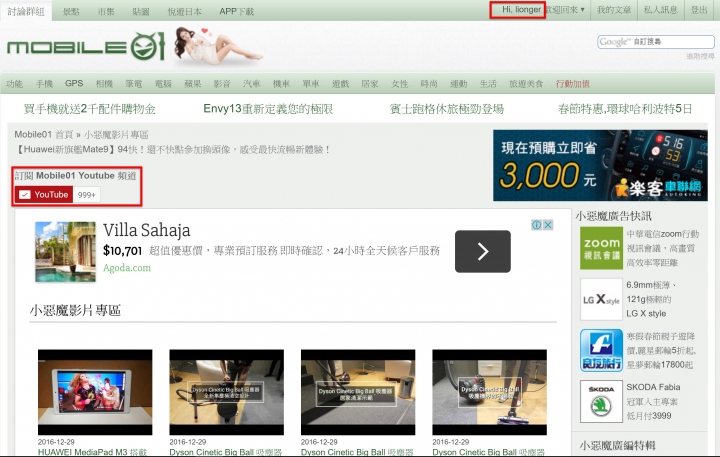The width and height of the screenshot is (720, 457).
Task: Go to Mobile01 首頁 breadcrumb
Action: [x=44, y=135]
